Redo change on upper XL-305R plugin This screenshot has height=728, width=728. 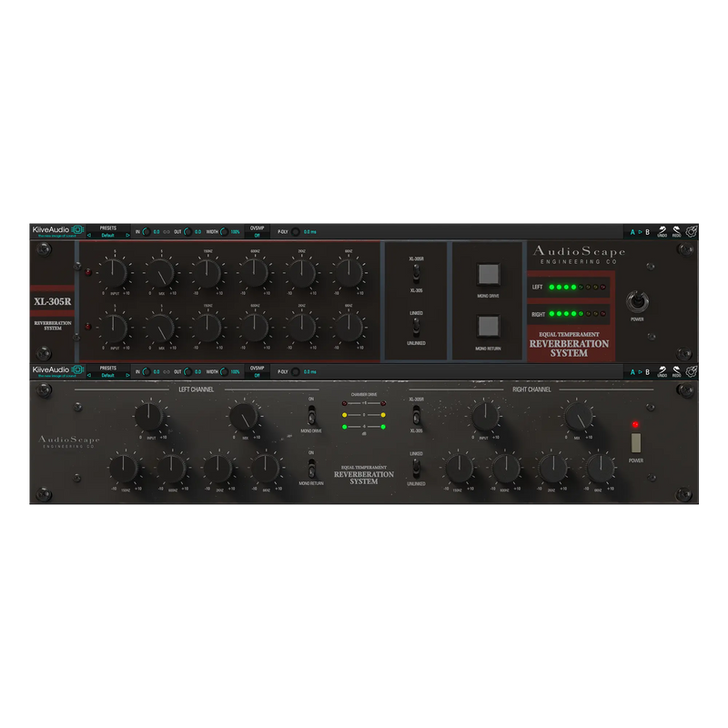click(676, 232)
